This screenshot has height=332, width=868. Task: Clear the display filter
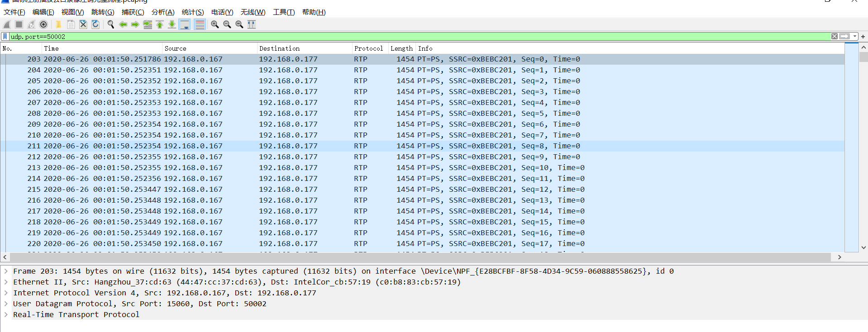(x=835, y=36)
